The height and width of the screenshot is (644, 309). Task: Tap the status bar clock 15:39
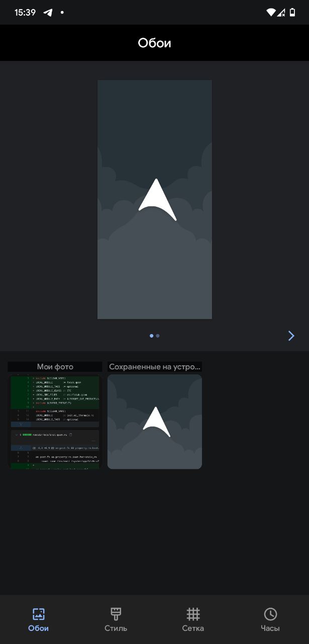pos(25,12)
